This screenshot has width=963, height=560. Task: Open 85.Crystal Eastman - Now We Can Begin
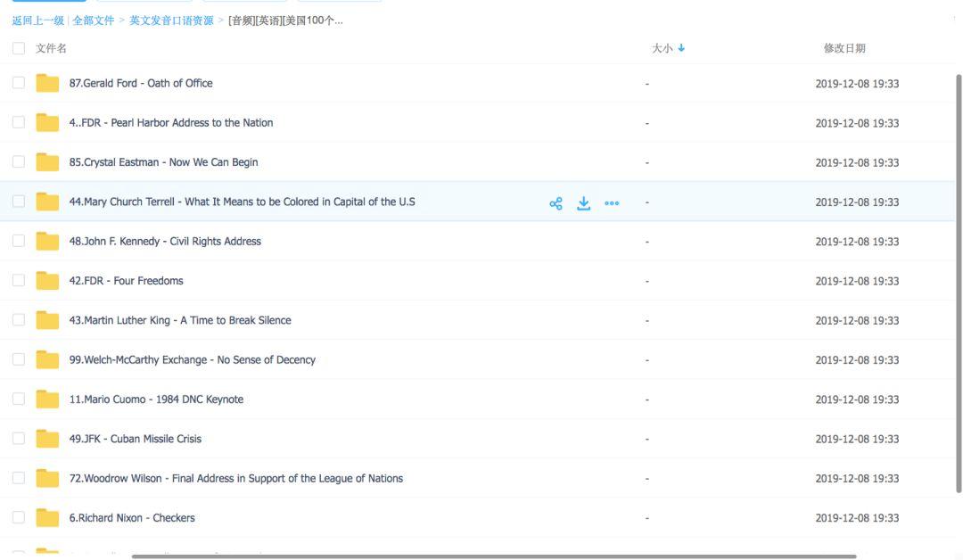tap(163, 162)
